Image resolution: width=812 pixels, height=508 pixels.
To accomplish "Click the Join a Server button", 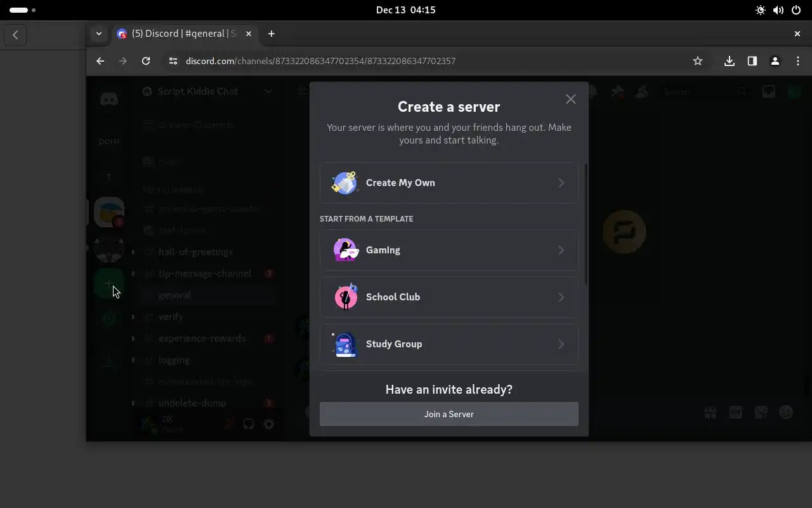I will click(449, 414).
